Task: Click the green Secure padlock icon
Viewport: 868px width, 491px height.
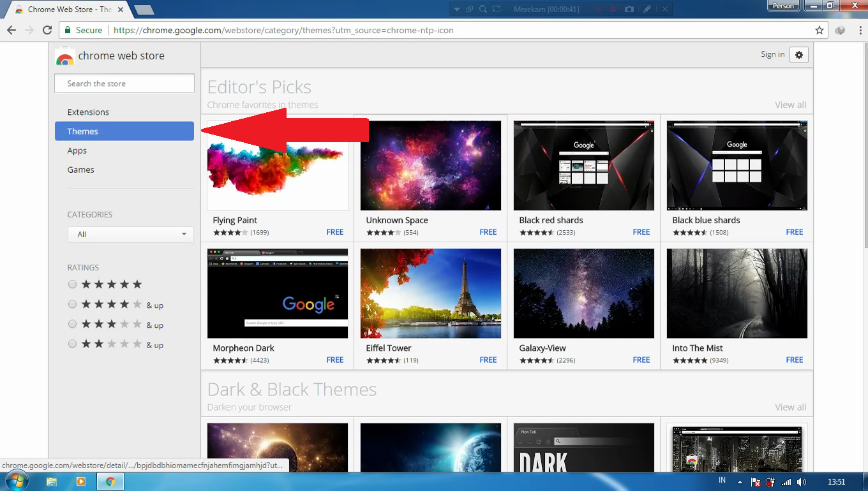Action: click(x=68, y=30)
